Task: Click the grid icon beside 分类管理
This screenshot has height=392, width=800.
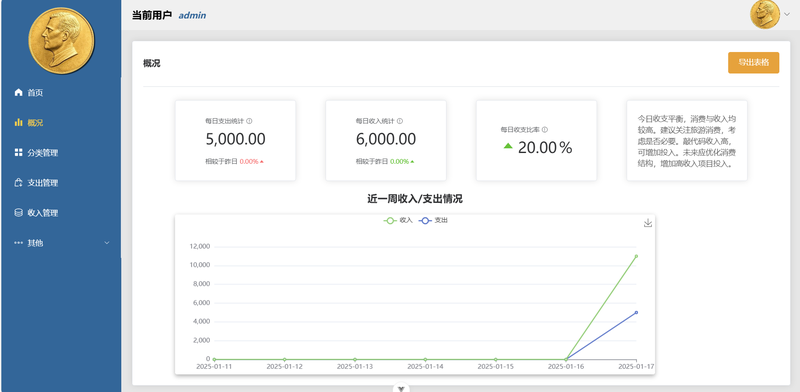Action: pos(18,153)
